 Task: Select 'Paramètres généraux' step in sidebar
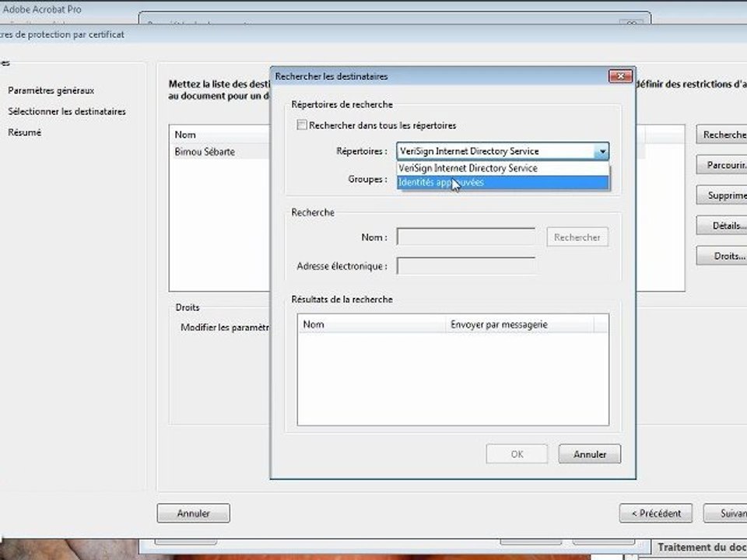tap(51, 90)
